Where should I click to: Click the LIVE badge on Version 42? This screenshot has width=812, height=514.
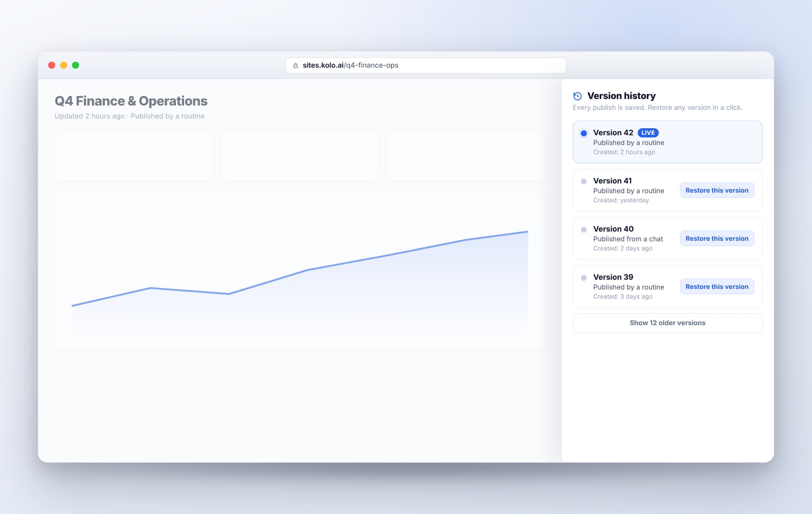click(x=648, y=133)
